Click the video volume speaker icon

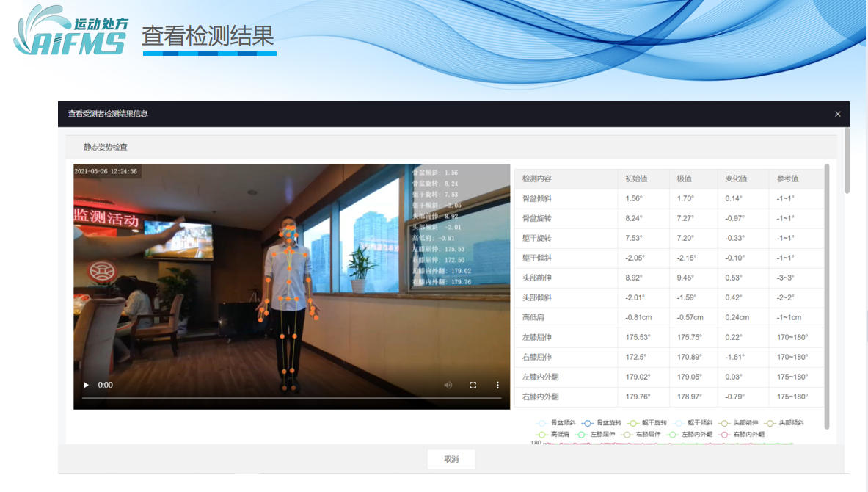coord(448,385)
